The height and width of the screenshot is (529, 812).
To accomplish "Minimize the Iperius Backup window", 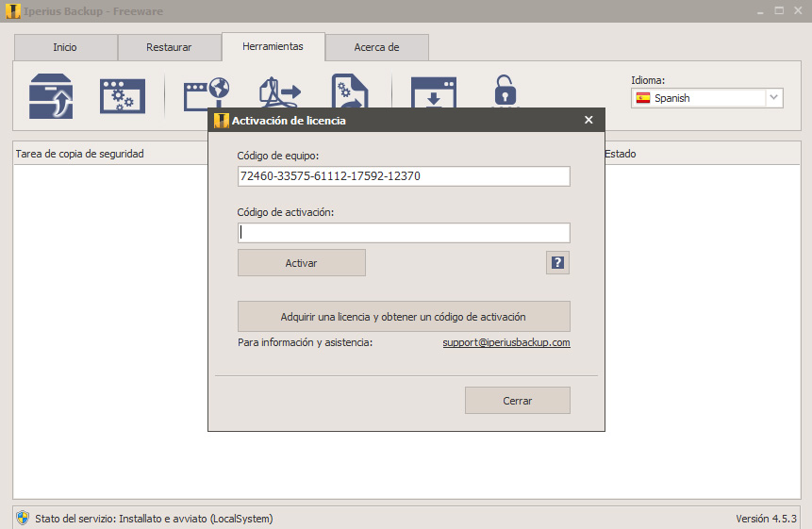I will 760,11.
